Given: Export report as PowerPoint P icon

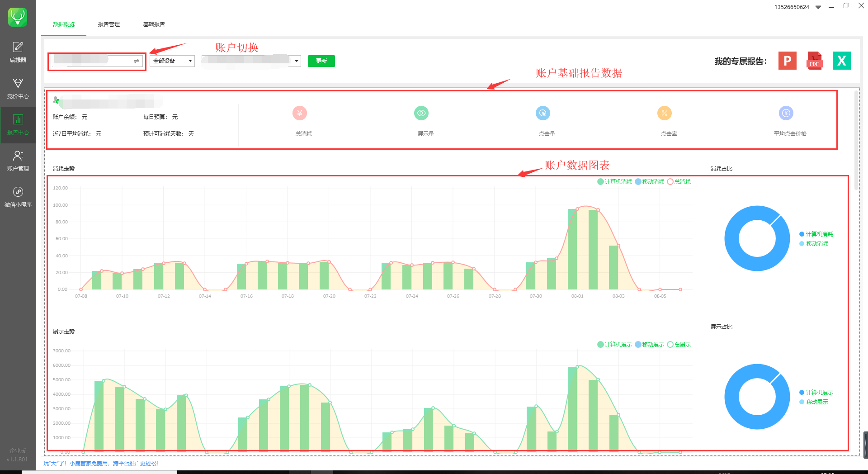Looking at the screenshot, I should 787,61.
